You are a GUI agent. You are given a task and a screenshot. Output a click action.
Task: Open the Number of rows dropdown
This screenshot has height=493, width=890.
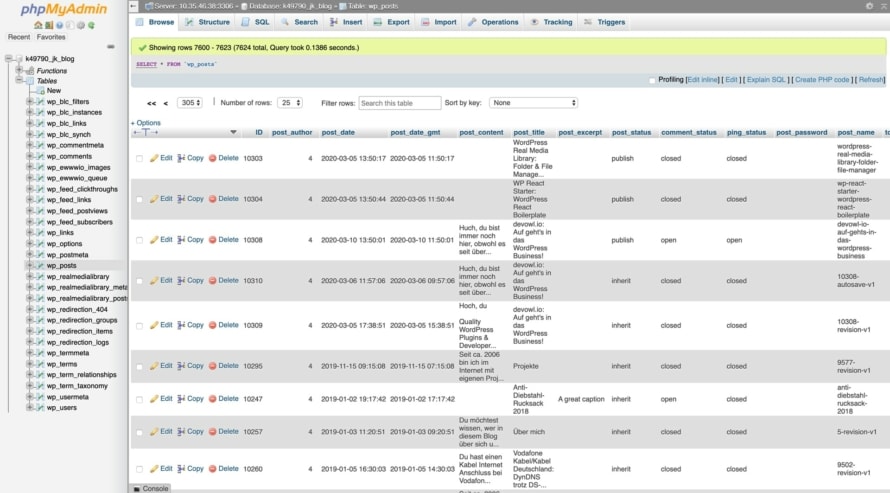click(290, 103)
